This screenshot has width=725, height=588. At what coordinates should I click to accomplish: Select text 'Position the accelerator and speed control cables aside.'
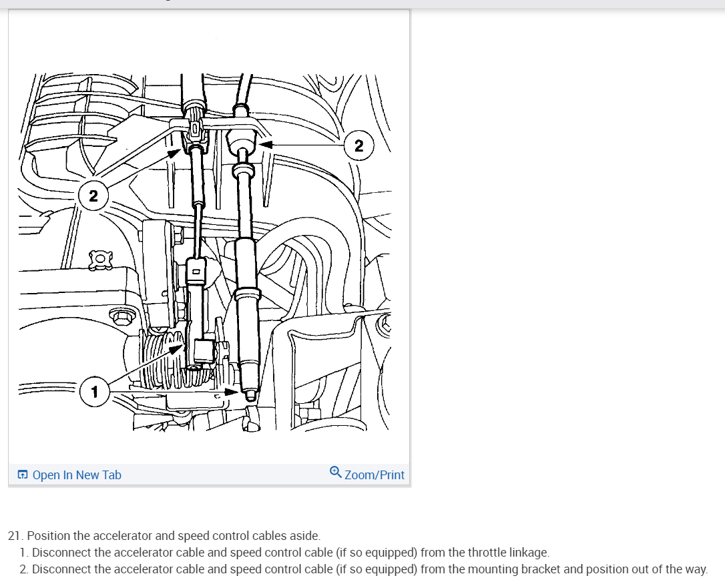(x=174, y=536)
